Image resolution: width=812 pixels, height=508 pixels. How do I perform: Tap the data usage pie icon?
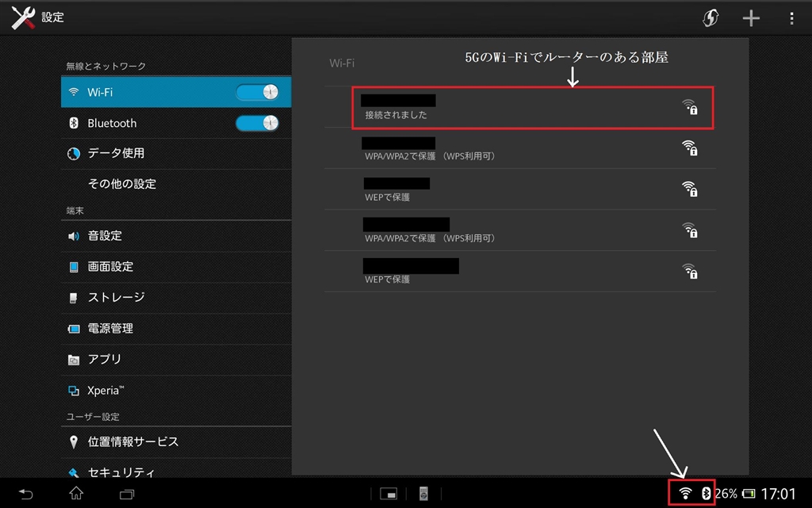click(74, 153)
